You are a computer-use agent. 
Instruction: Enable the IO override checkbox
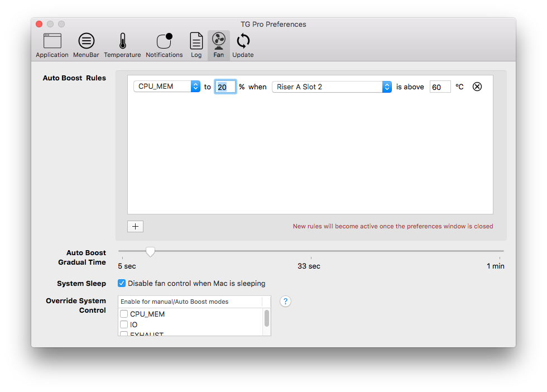[124, 324]
